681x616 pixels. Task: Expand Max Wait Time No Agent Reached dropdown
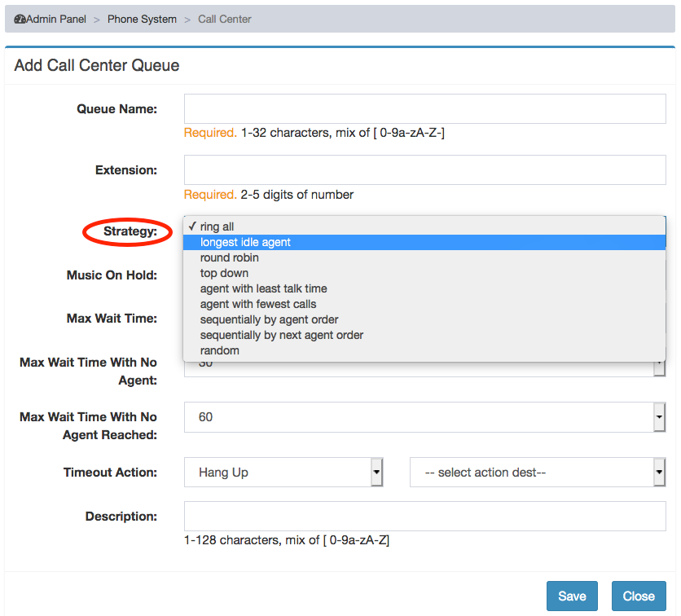[x=424, y=417]
